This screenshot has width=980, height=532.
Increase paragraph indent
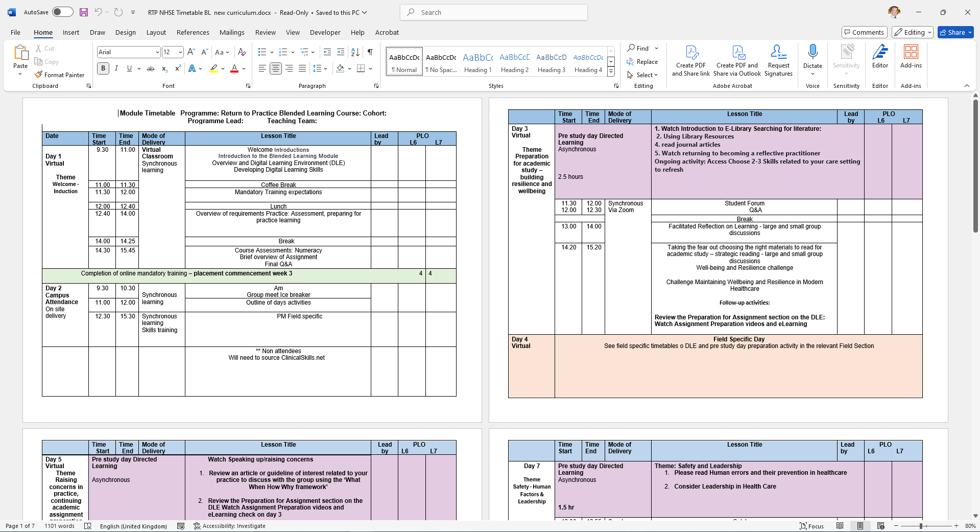[x=341, y=52]
